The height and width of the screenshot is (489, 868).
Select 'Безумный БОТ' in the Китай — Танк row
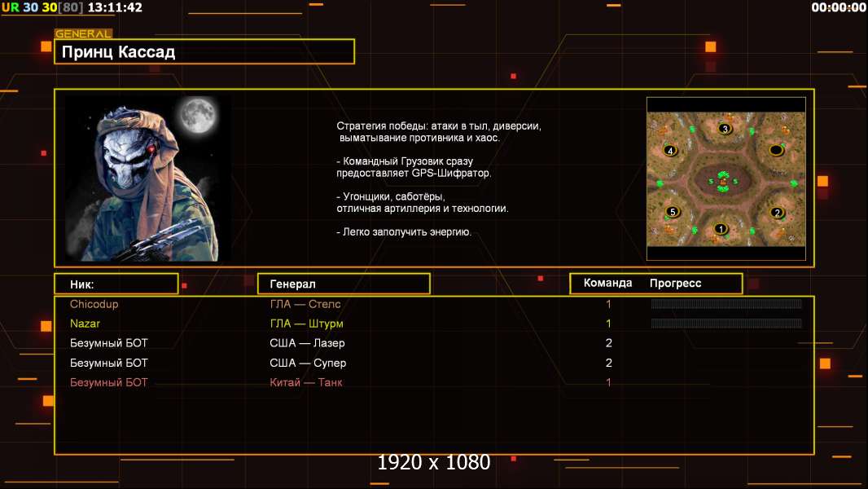(109, 382)
